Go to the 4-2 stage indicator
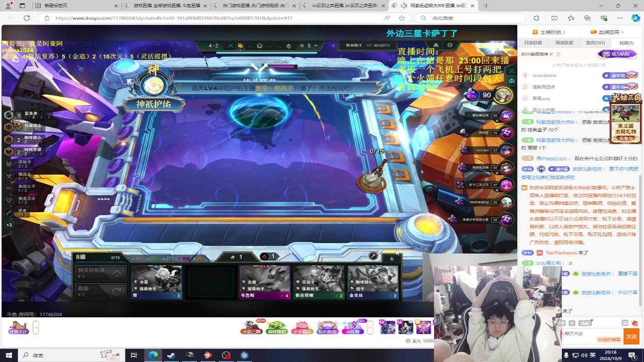The image size is (644, 362). [x=213, y=46]
